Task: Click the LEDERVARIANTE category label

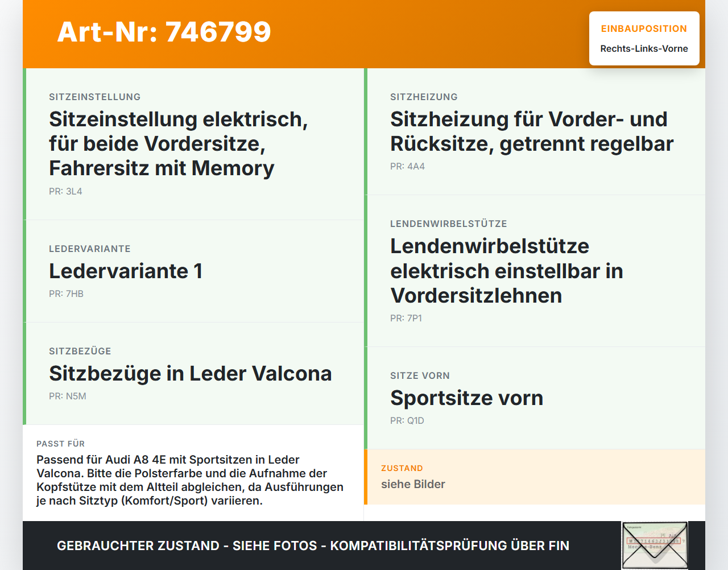Action: pos(90,249)
